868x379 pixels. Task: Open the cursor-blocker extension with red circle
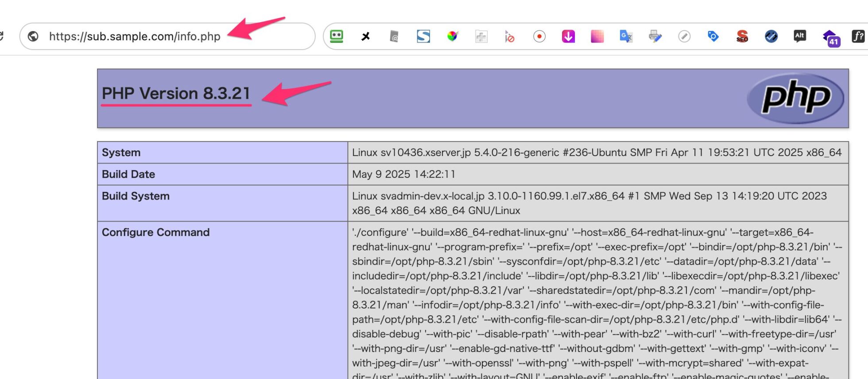pyautogui.click(x=510, y=36)
